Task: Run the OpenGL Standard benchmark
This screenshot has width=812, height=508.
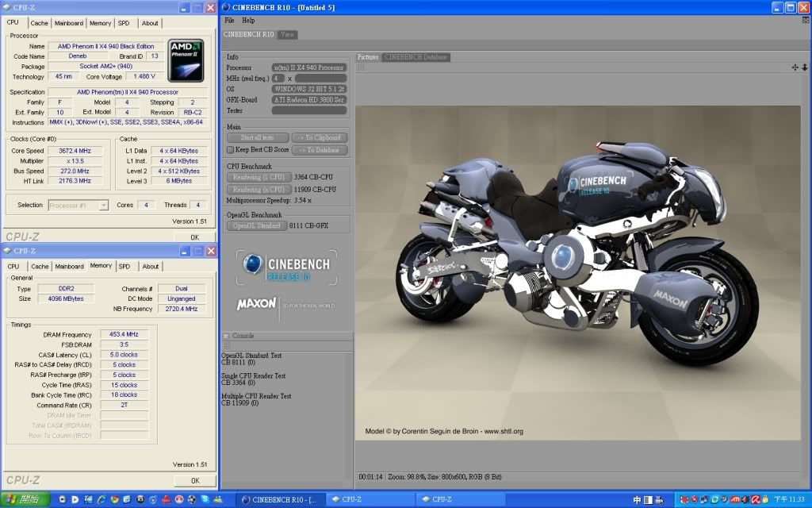Action: click(257, 225)
